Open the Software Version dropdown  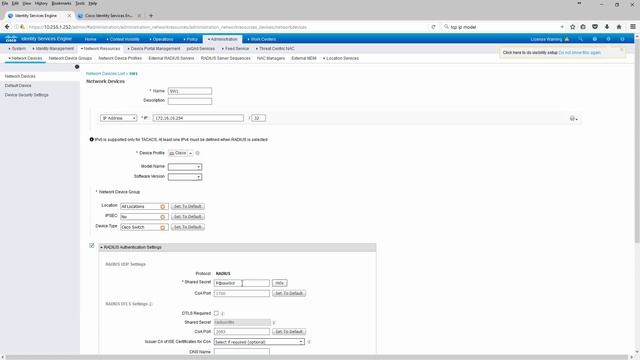(185, 177)
